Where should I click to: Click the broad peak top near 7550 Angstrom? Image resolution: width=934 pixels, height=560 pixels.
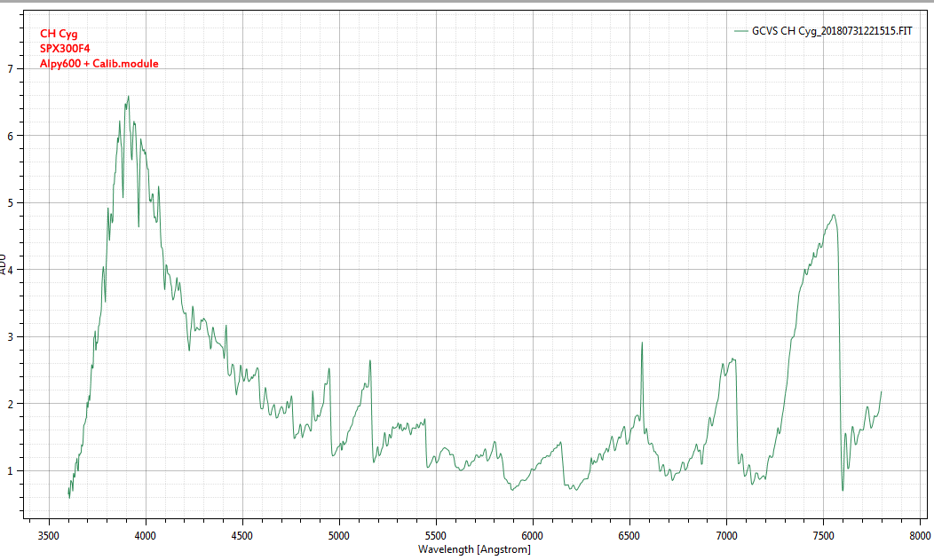click(x=833, y=215)
